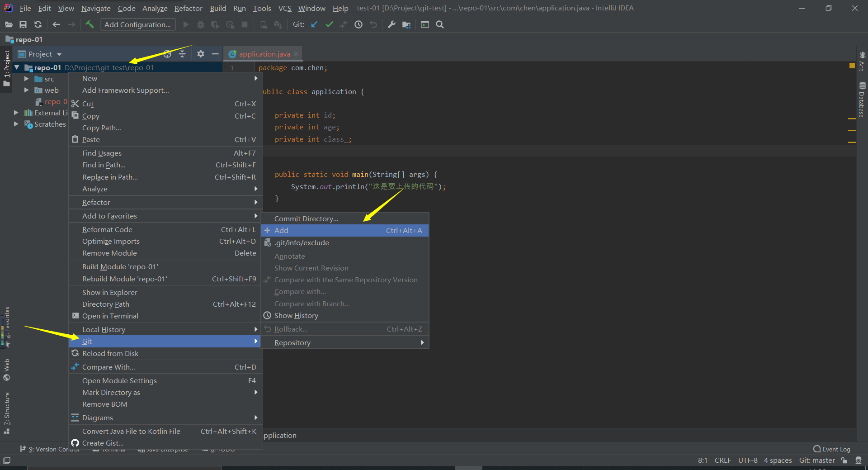The height and width of the screenshot is (470, 868).
Task: Click the Git Rollback toolbar icon
Action: pyautogui.click(x=373, y=24)
